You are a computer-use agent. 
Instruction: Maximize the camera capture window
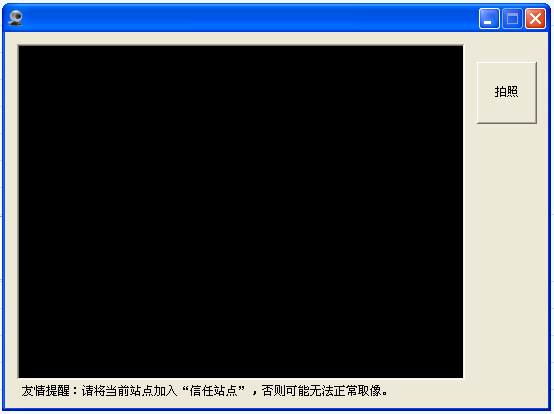pyautogui.click(x=512, y=18)
